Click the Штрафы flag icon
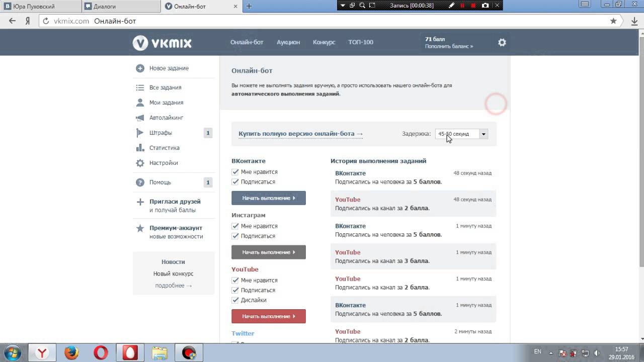The height and width of the screenshot is (362, 644). click(140, 133)
